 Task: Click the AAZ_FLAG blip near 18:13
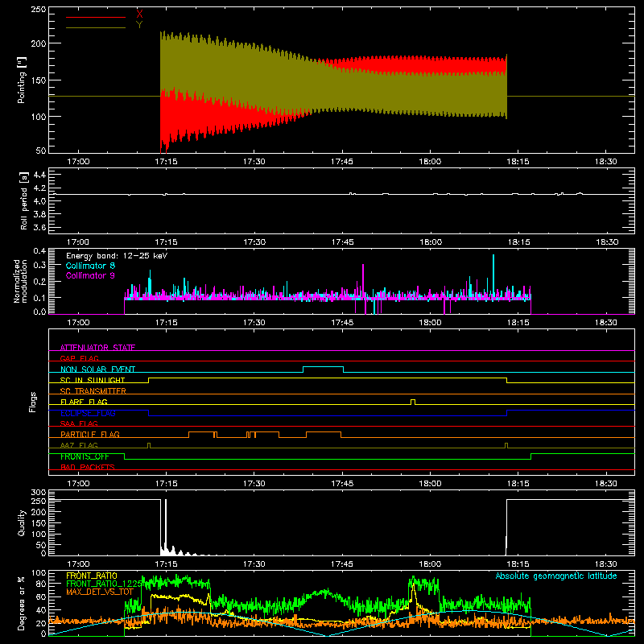[506, 446]
